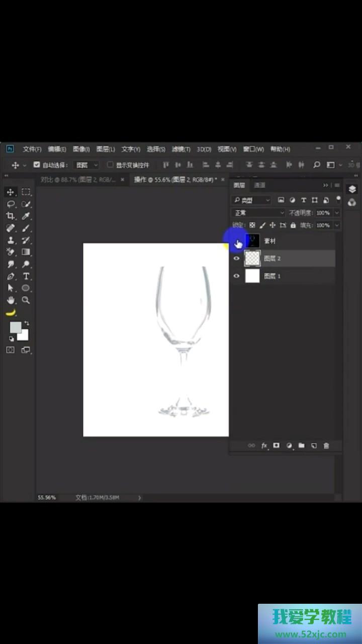Expand the 不透明度 opacity dropdown arrow

(336, 213)
